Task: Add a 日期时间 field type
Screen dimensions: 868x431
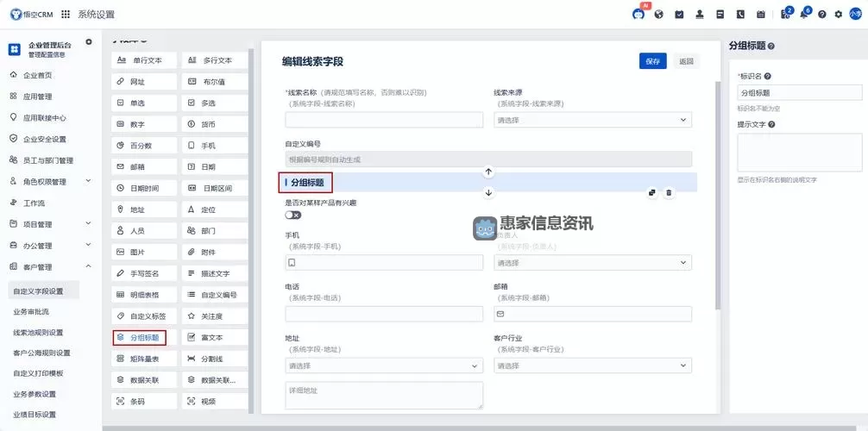Action: (x=144, y=188)
